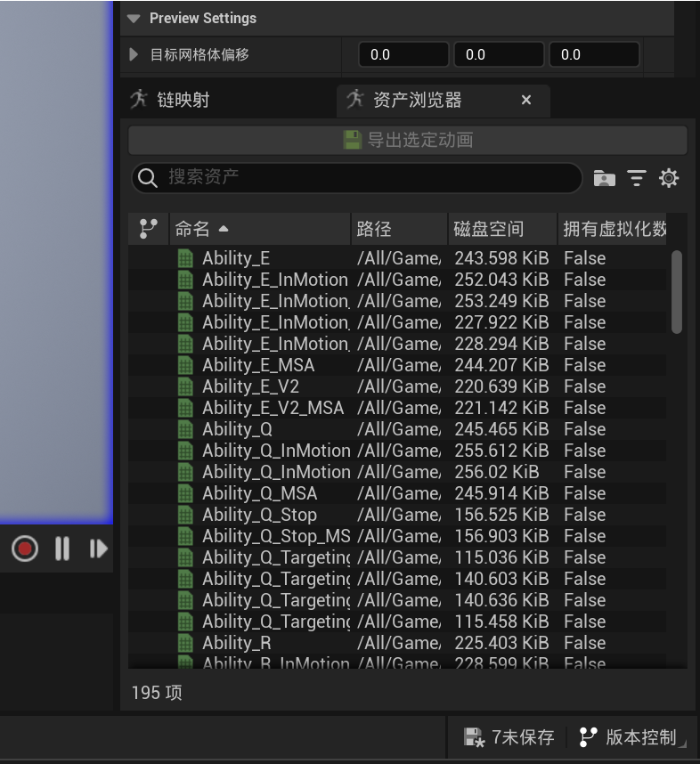Pause the animation preview
The height and width of the screenshot is (764, 700).
click(x=61, y=549)
